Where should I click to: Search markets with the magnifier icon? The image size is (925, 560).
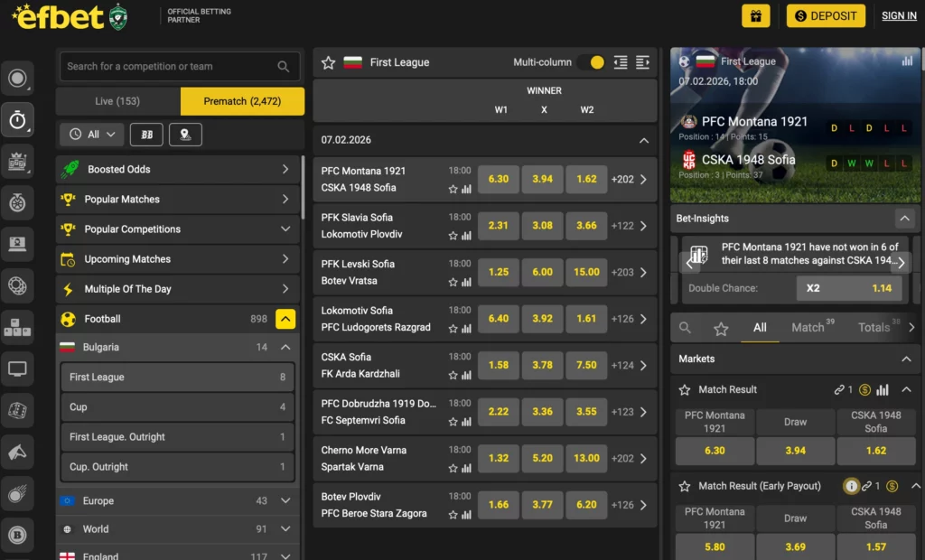tap(685, 328)
